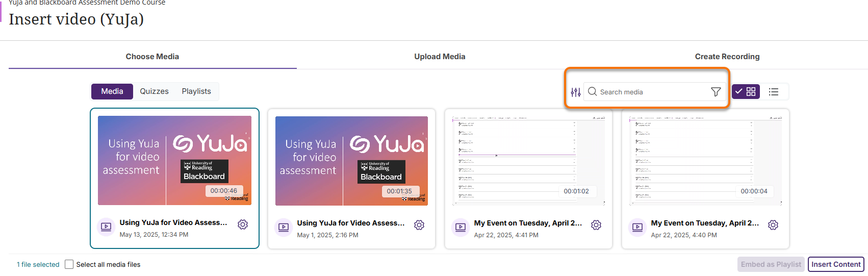Click Insert Content button
This screenshot has width=868, height=276.
click(836, 264)
